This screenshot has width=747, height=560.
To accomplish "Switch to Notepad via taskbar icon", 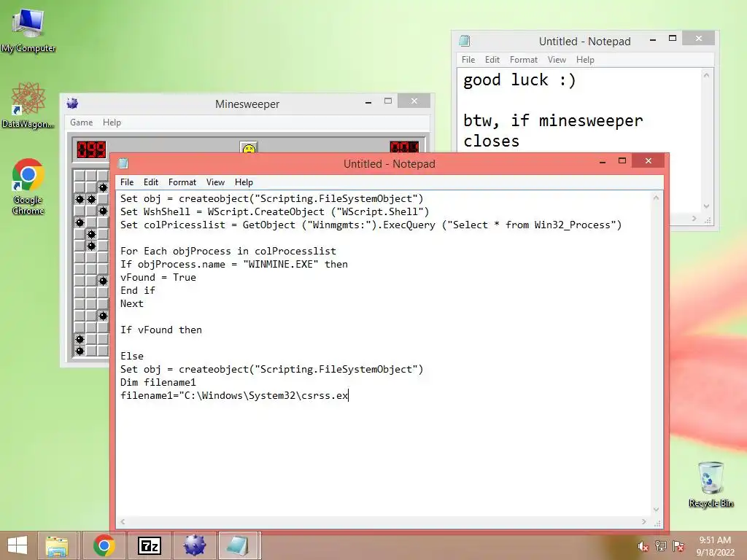I will [239, 545].
